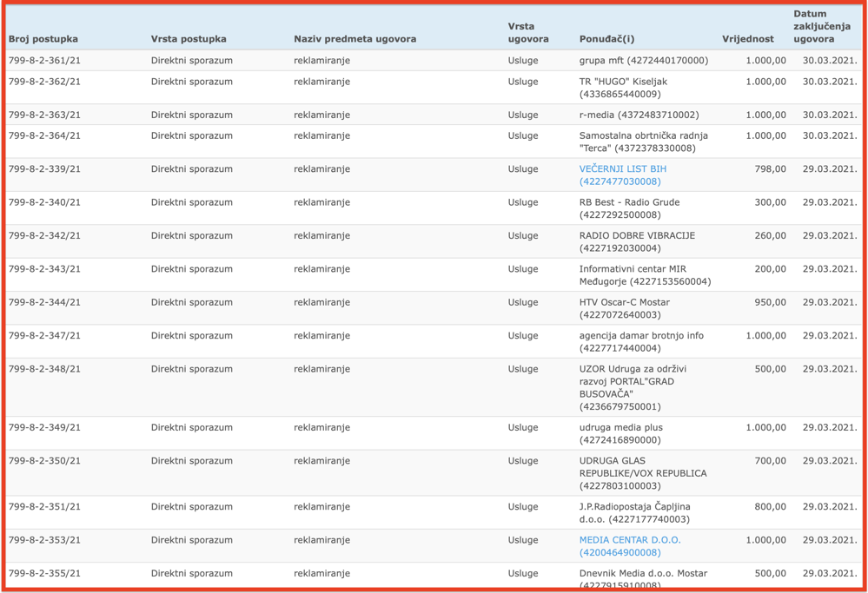Viewport: 868px width, 593px height.
Task: Open the VEČERNJI LIST BIH bidder link
Action: pos(623,175)
